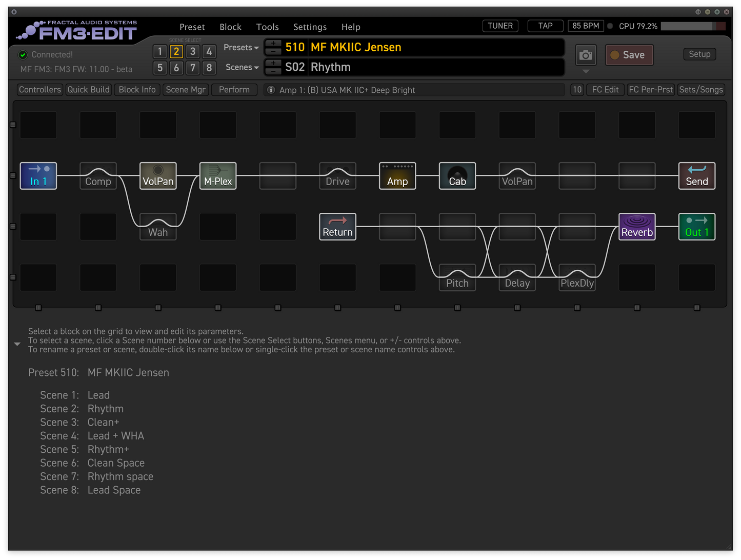Click the camera snapshot icon

[x=586, y=55]
